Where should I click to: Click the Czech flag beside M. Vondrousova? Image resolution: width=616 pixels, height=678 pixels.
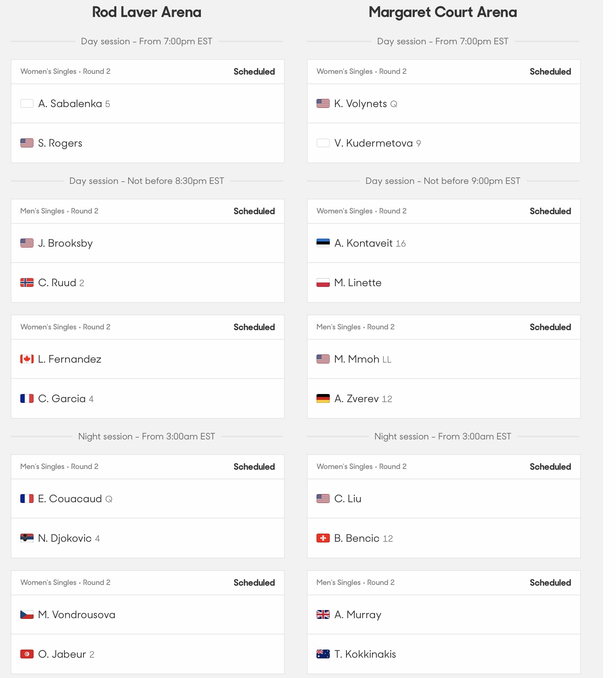click(x=27, y=614)
